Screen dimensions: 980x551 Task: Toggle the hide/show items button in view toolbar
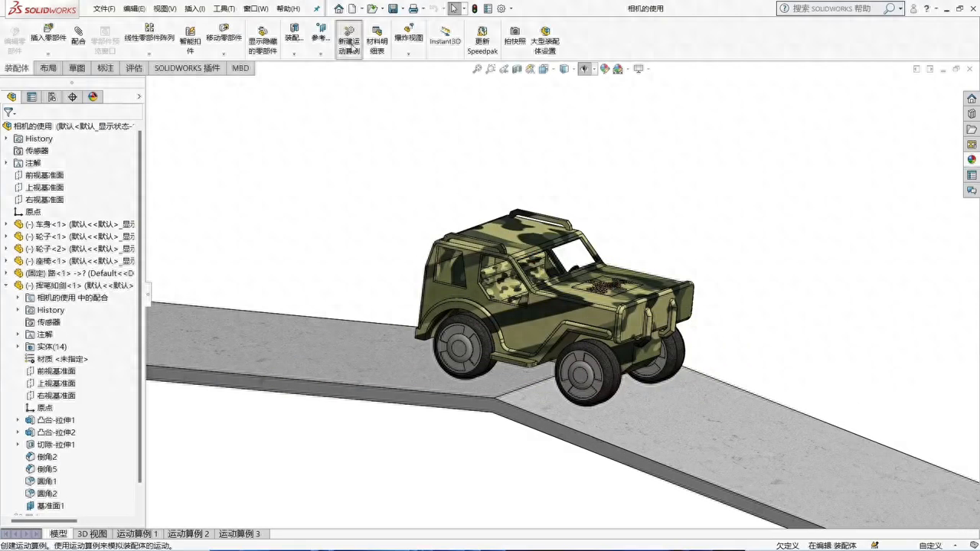pos(584,69)
